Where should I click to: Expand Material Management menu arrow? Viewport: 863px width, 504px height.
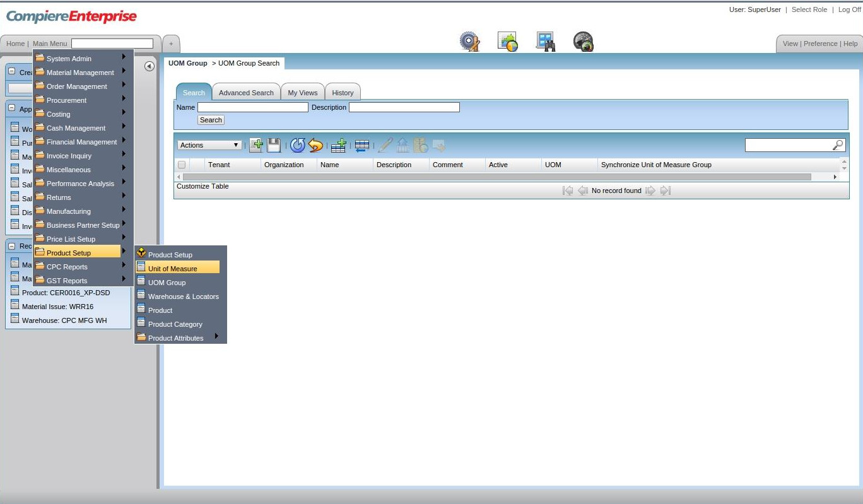(x=124, y=71)
